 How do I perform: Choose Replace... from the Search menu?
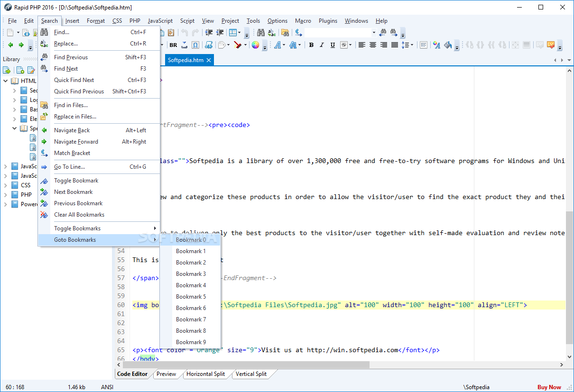(x=99, y=44)
